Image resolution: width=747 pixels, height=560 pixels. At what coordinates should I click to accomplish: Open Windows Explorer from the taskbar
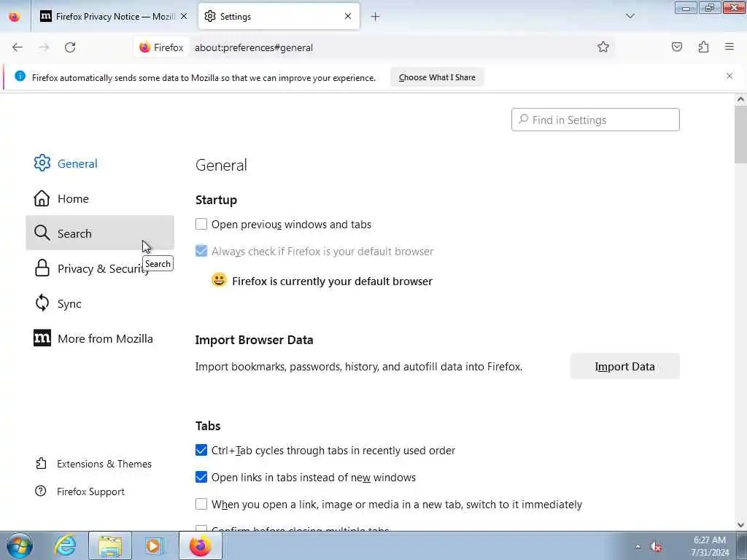[x=110, y=545]
